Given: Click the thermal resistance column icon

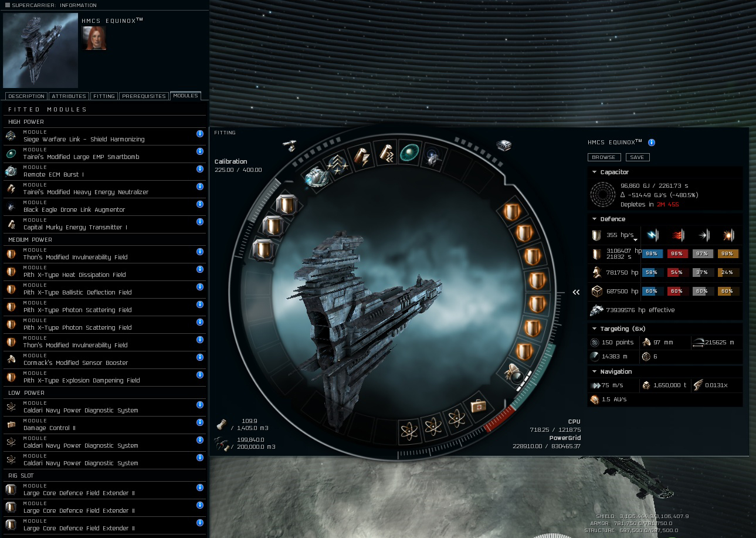Looking at the screenshot, I should point(678,235).
